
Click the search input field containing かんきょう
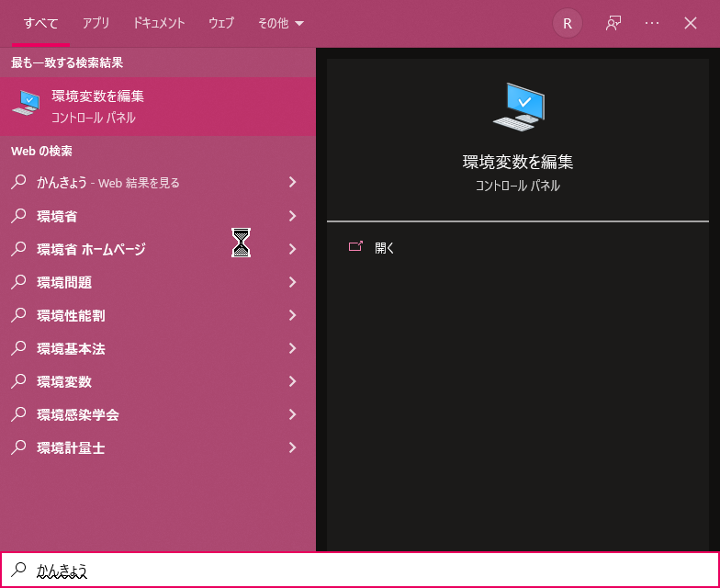(x=367, y=571)
